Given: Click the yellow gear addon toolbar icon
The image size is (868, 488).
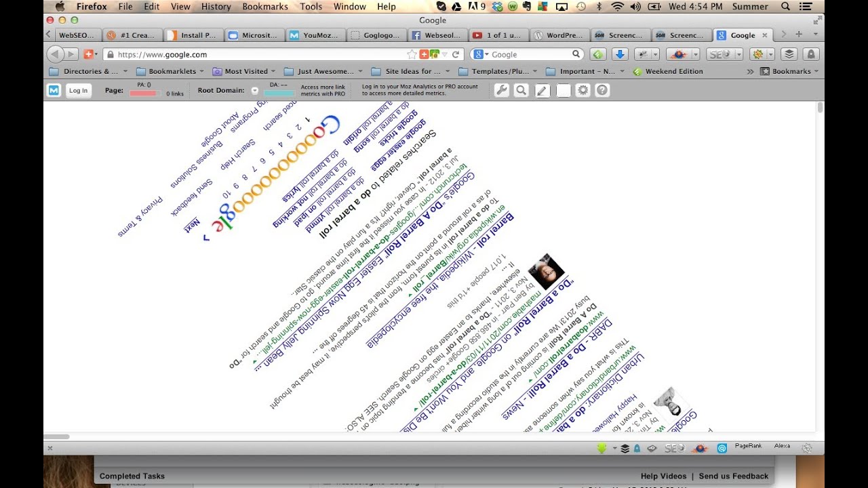Looking at the screenshot, I should click(x=758, y=54).
